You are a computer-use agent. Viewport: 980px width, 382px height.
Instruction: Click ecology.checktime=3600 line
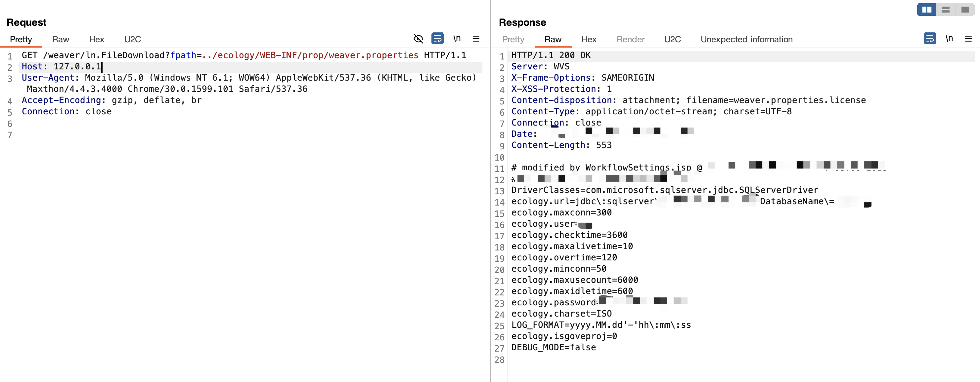point(569,235)
